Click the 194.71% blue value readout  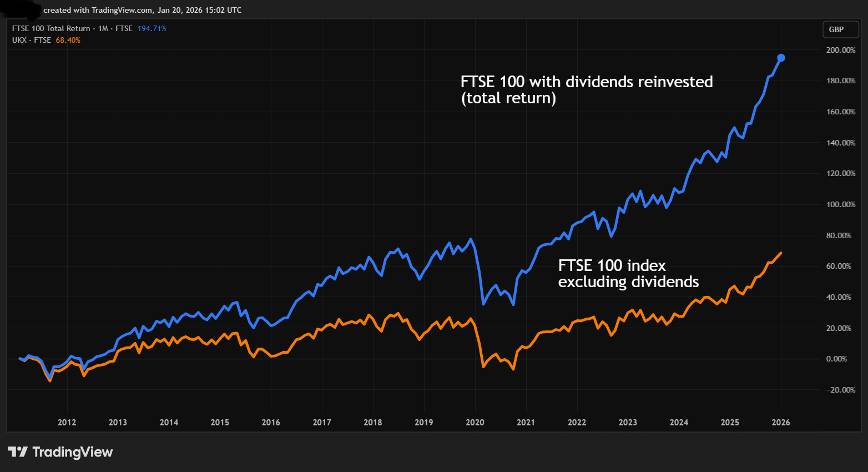[x=152, y=28]
